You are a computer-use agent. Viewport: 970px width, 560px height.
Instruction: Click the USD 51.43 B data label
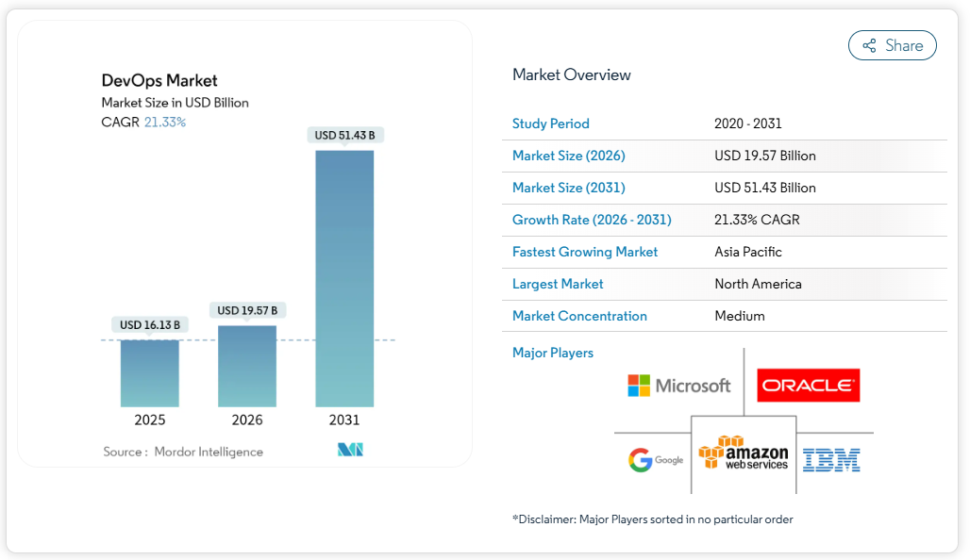[344, 135]
